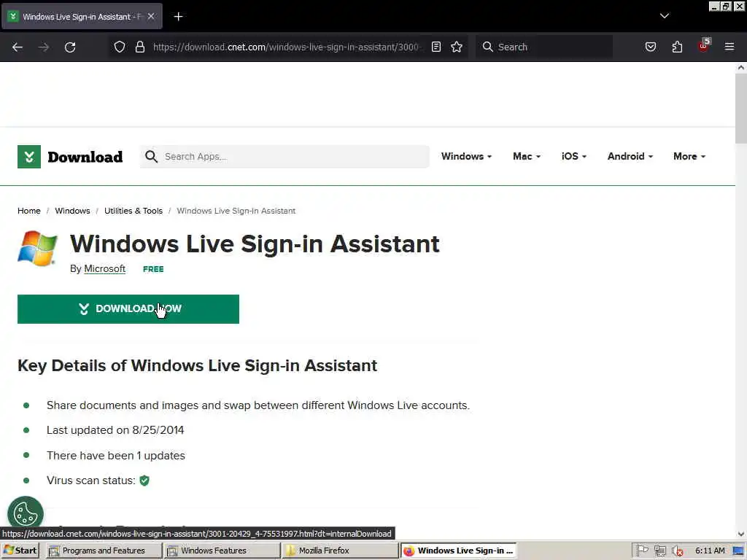The image size is (747, 560).
Task: Click the Download site title text
Action: pos(85,157)
